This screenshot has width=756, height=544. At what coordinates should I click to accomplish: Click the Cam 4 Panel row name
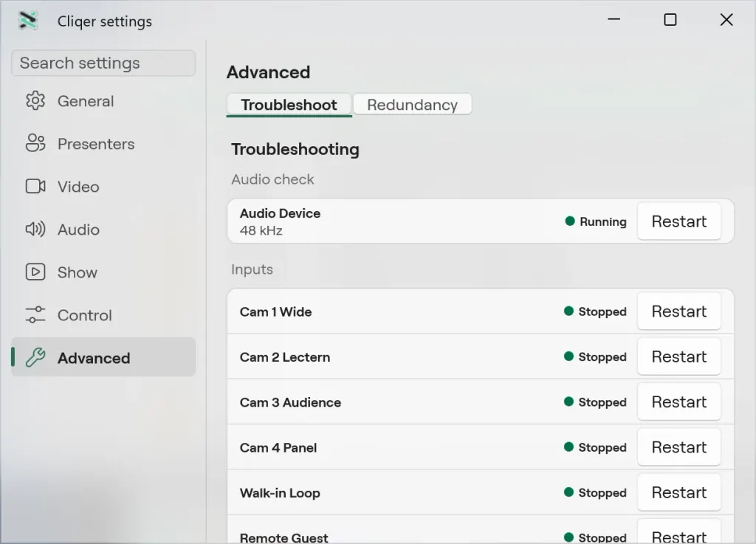click(278, 447)
